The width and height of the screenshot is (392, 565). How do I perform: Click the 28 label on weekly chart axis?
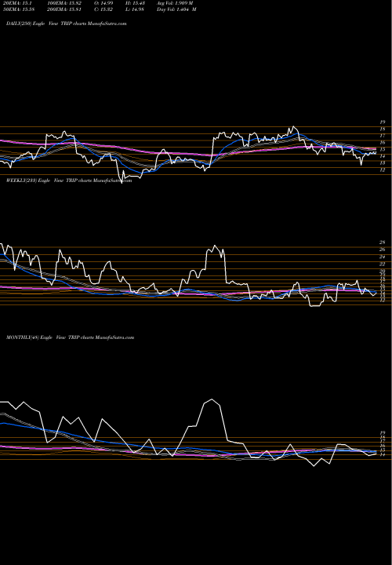point(383,242)
